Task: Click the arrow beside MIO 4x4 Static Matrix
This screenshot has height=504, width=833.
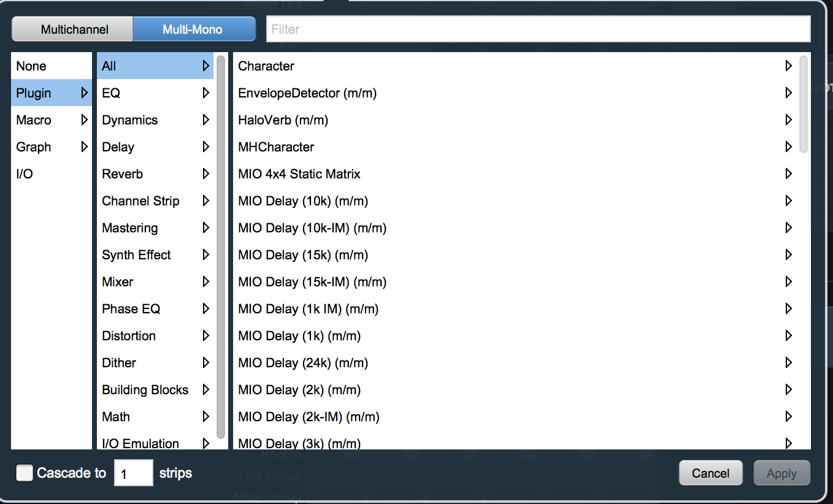Action: pyautogui.click(x=789, y=174)
